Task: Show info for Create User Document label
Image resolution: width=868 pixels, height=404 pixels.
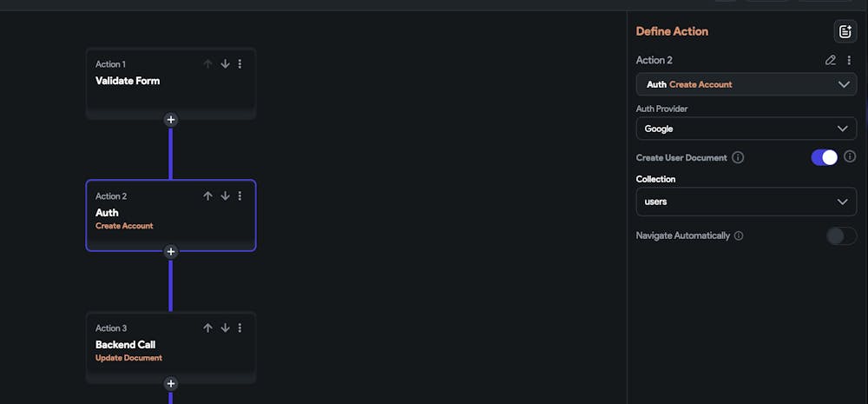Action: [737, 157]
